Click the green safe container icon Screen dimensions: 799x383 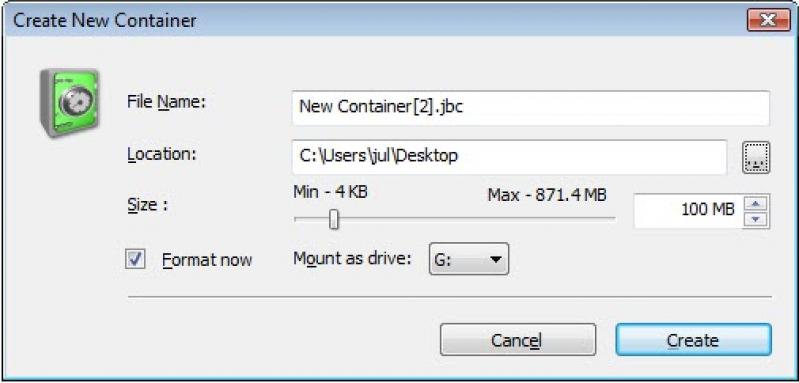click(69, 103)
